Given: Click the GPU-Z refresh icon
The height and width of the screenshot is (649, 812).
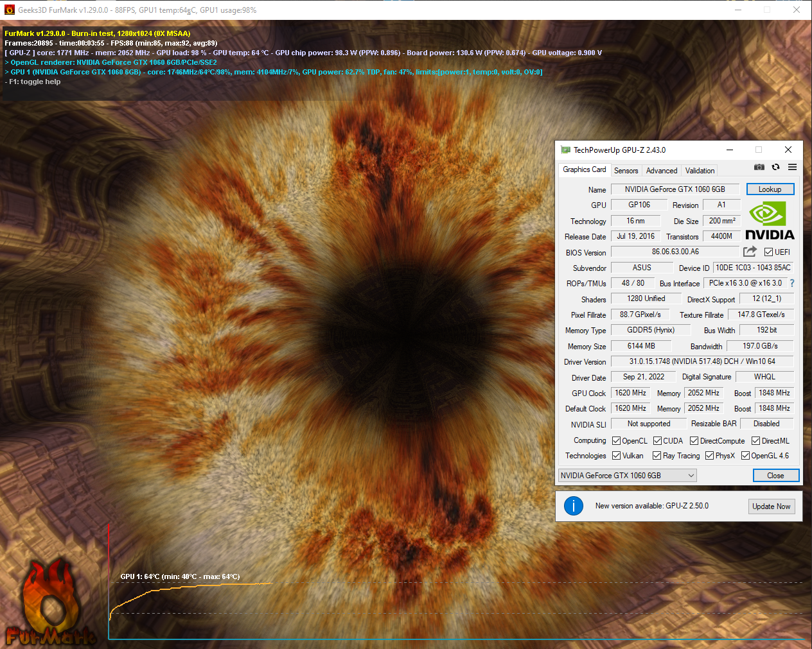Looking at the screenshot, I should [x=775, y=167].
